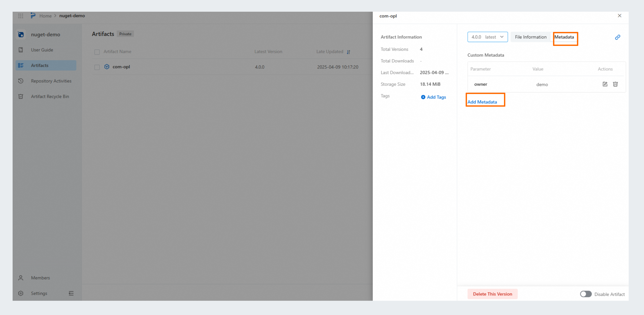Click the Late Updated sort icon
Screen dimensions: 644x315
pyautogui.click(x=349, y=52)
